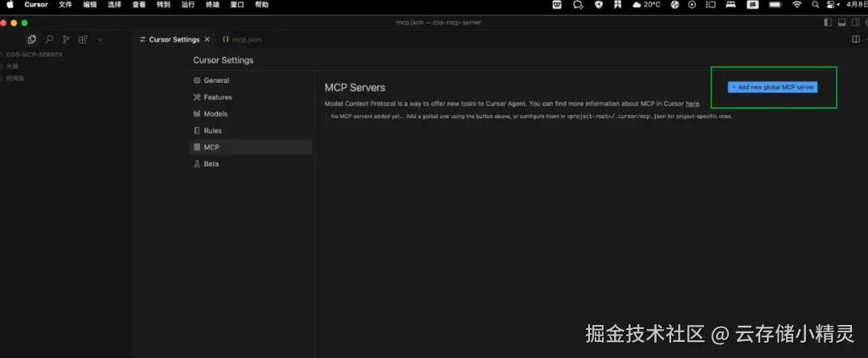This screenshot has width=868, height=358.
Task: Open the 终端 menu
Action: pos(212,5)
